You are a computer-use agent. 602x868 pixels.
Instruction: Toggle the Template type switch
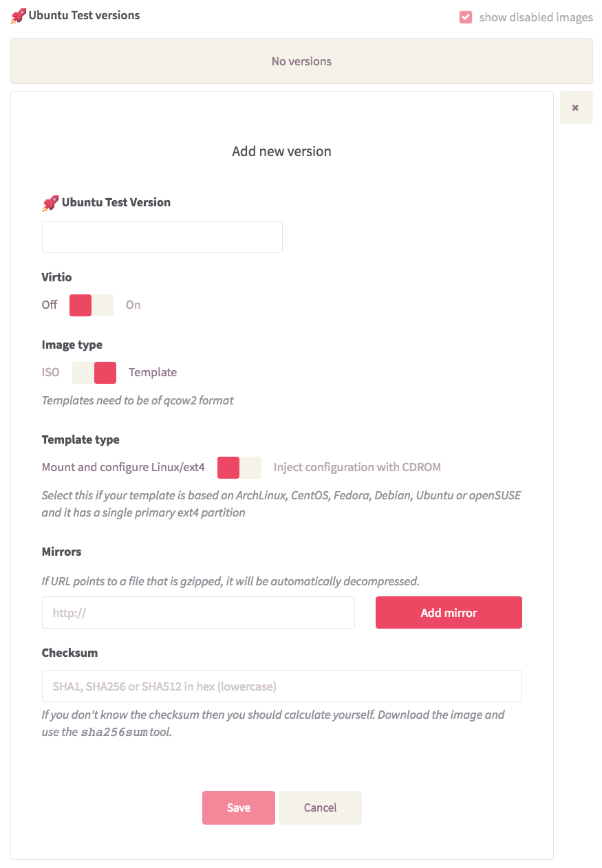[239, 468]
